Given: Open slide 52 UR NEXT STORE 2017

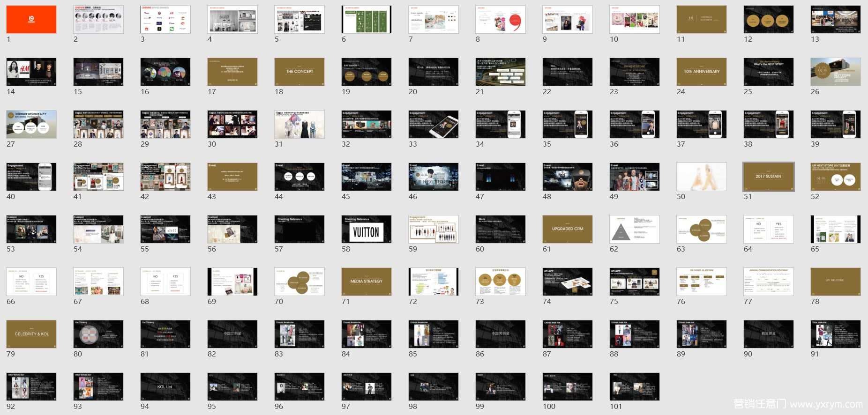Looking at the screenshot, I should pos(836,177).
